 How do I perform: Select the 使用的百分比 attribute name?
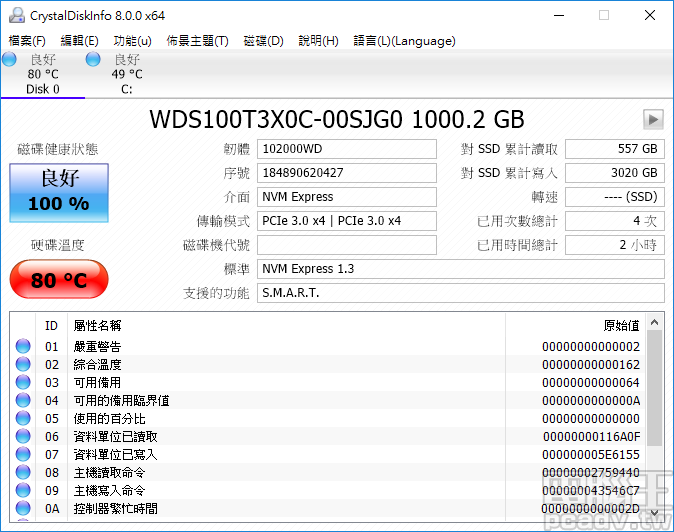(x=110, y=419)
